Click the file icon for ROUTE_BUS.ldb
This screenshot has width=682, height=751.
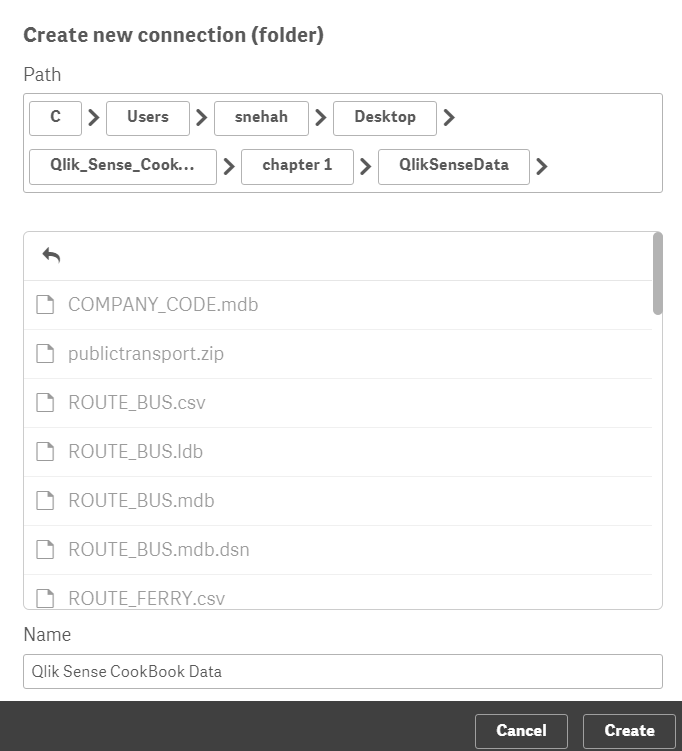pos(45,451)
